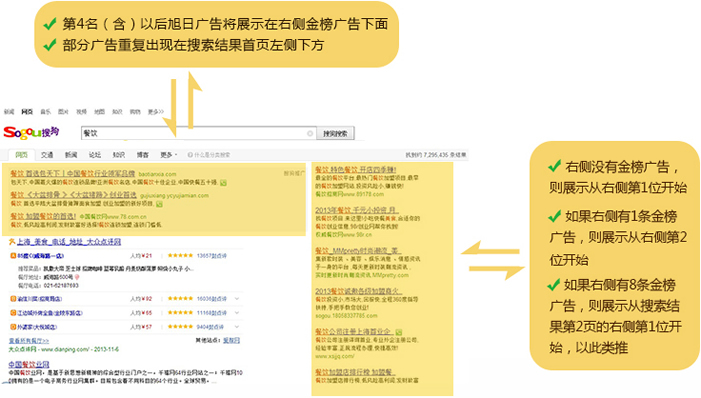The image size is (701, 398).
Task: Clear the search box with the X icon
Action: click(310, 133)
